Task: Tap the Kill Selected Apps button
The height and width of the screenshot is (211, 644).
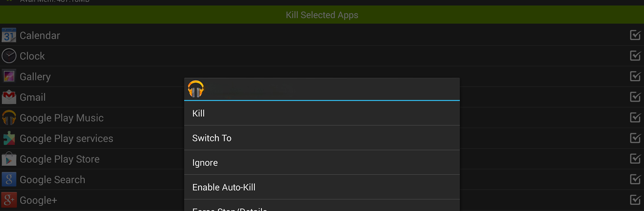Action: 322,15
